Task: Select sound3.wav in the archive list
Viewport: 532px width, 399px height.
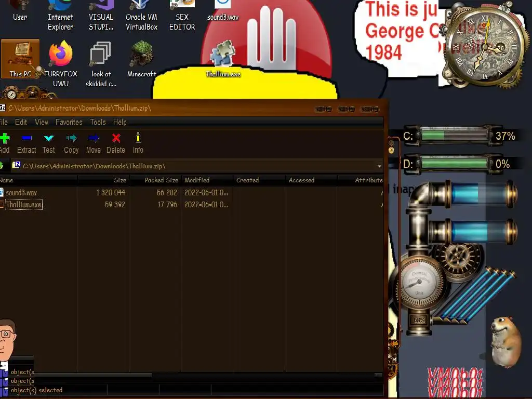Action: (21, 193)
